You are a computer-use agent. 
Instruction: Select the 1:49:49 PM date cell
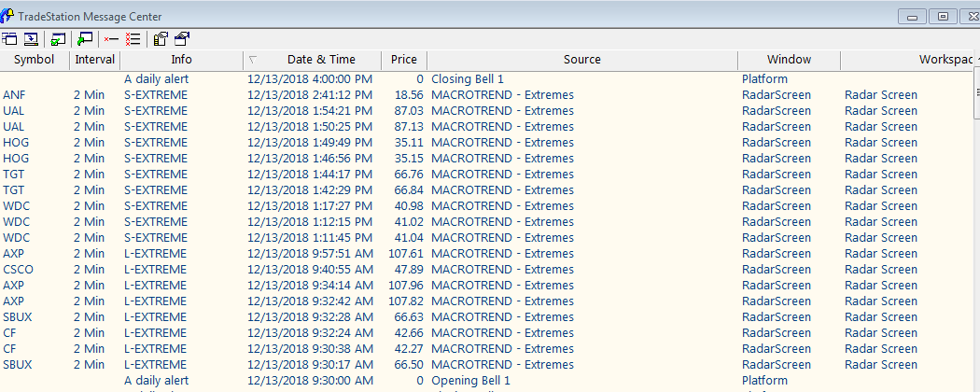(310, 143)
